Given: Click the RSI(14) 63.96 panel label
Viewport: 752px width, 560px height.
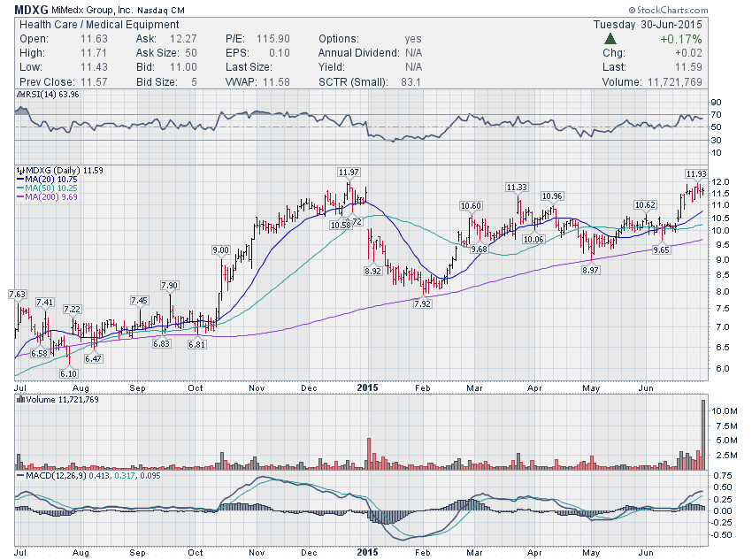Looking at the screenshot, I should tap(53, 95).
